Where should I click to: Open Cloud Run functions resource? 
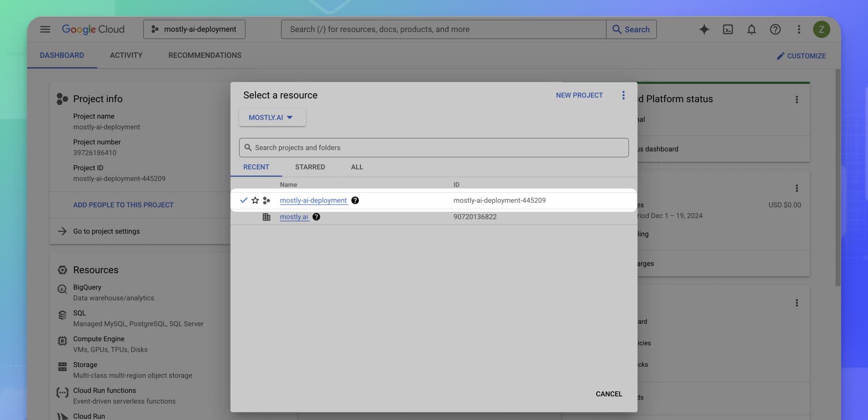click(104, 391)
